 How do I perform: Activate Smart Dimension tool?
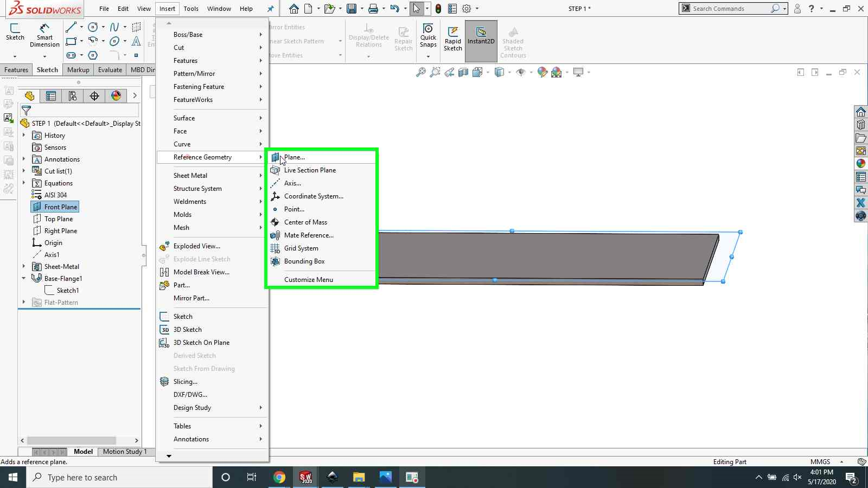pyautogui.click(x=44, y=35)
